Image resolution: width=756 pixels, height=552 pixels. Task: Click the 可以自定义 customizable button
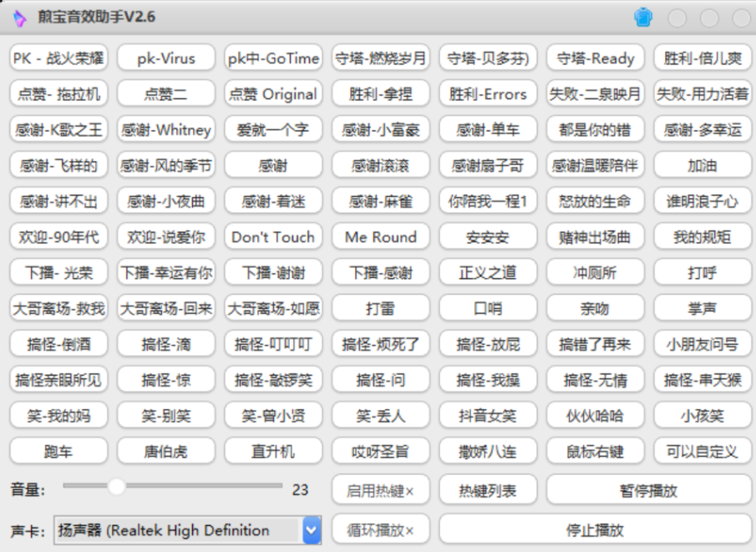(702, 451)
